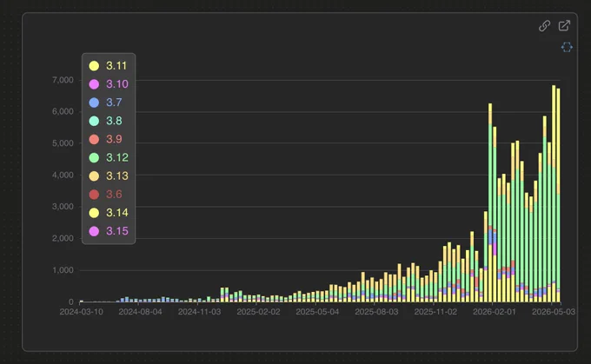The image size is (591, 364).
Task: Enable the dimmed 3.6 legend entry
Action: 105,195
